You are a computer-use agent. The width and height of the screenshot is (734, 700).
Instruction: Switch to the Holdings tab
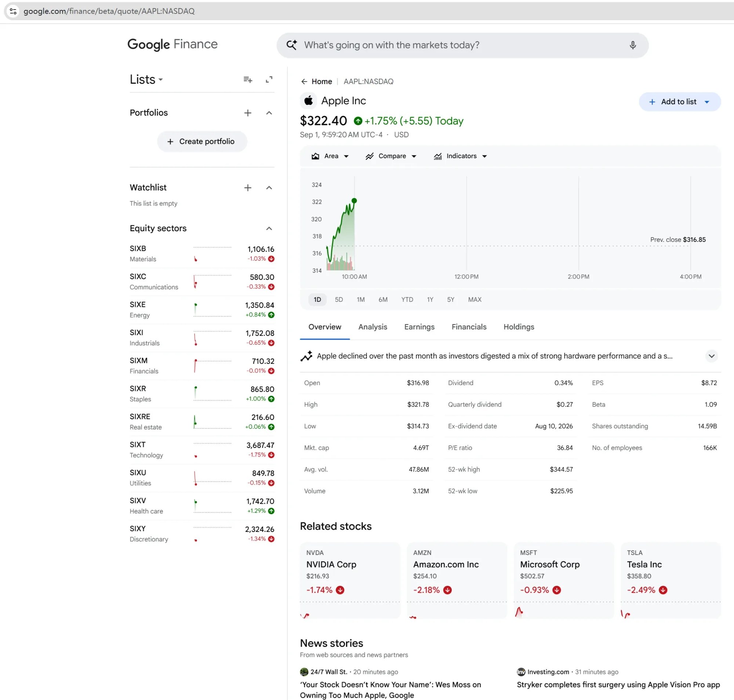click(x=519, y=327)
